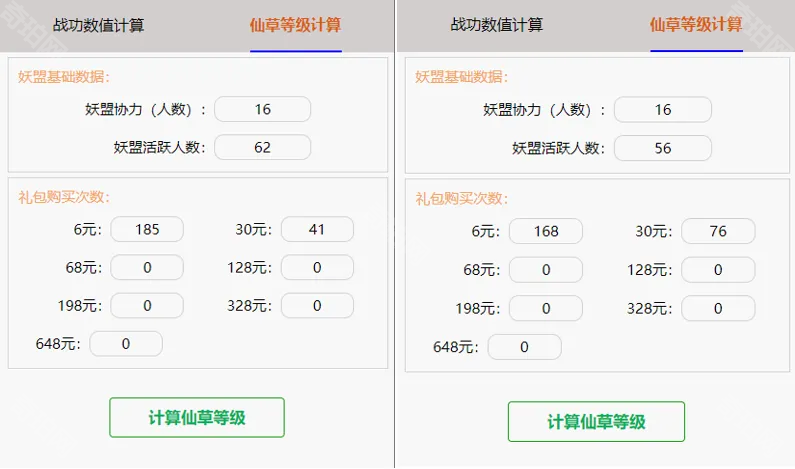Focus the 6元 field showing 168
Image resolution: width=795 pixels, height=469 pixels.
546,231
